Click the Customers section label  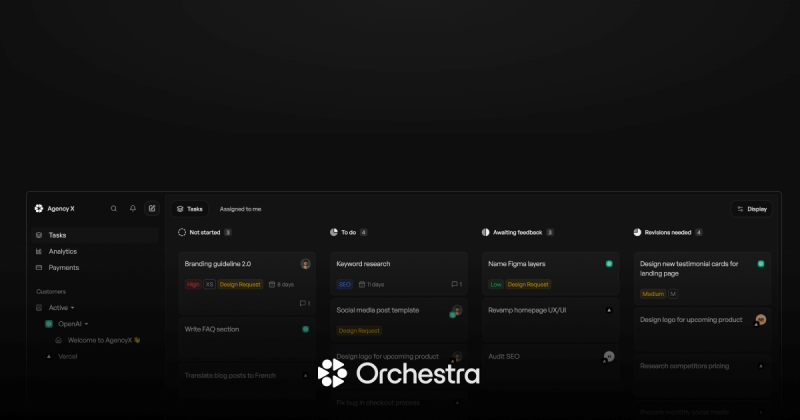(51, 291)
